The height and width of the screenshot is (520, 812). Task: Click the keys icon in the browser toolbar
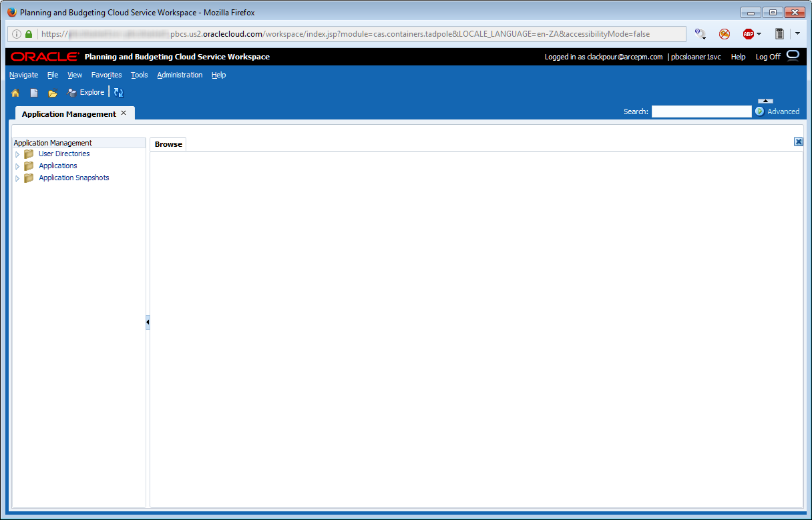[700, 34]
